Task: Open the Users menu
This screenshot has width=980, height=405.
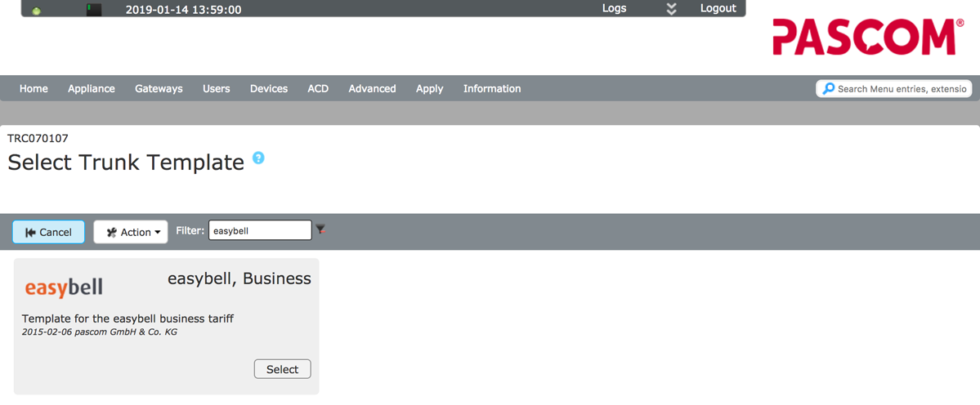Action: 216,88
